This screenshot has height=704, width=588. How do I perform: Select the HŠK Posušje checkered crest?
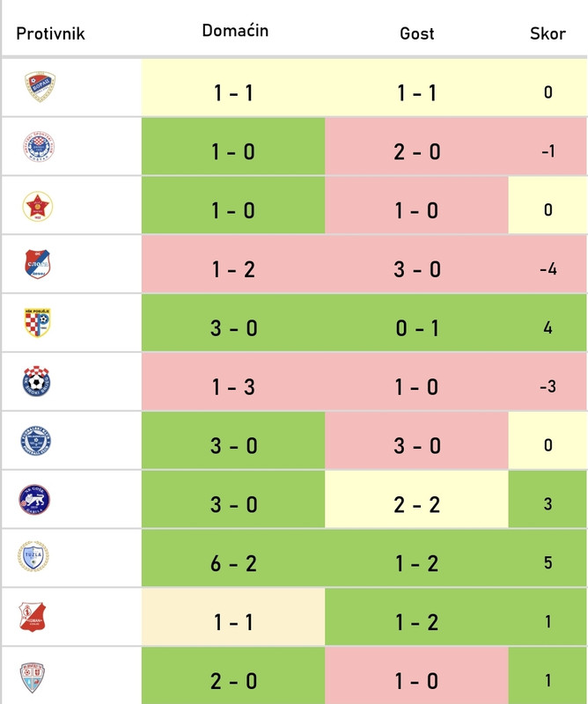coord(37,322)
